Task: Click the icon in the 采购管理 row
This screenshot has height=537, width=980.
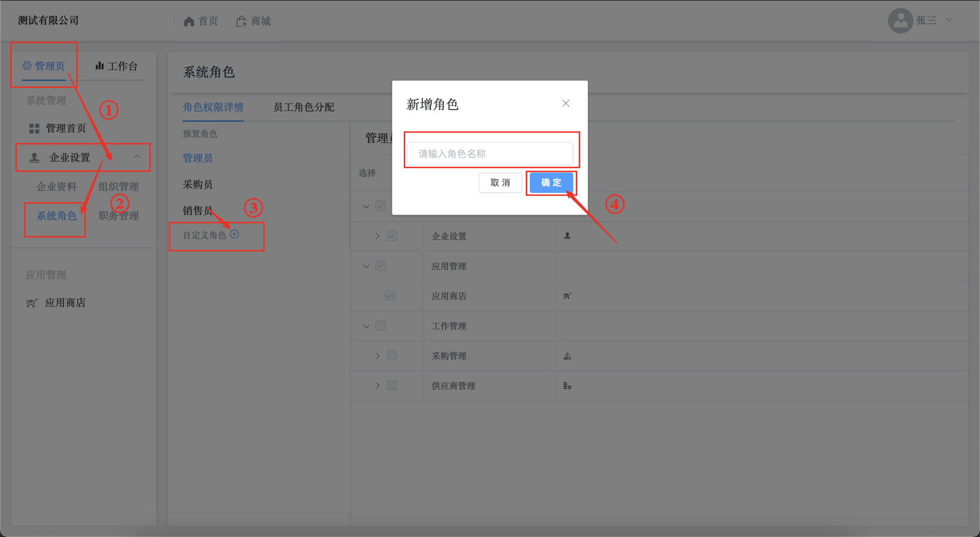Action: (567, 356)
